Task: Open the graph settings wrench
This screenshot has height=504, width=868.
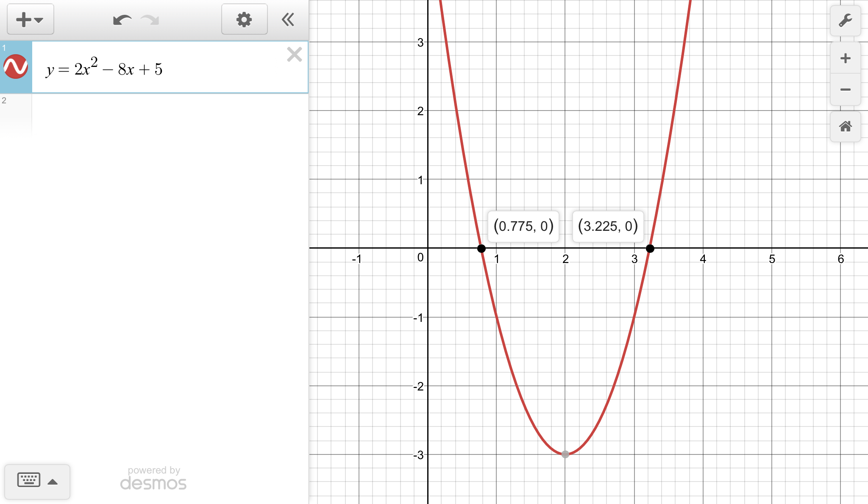Action: tap(845, 20)
